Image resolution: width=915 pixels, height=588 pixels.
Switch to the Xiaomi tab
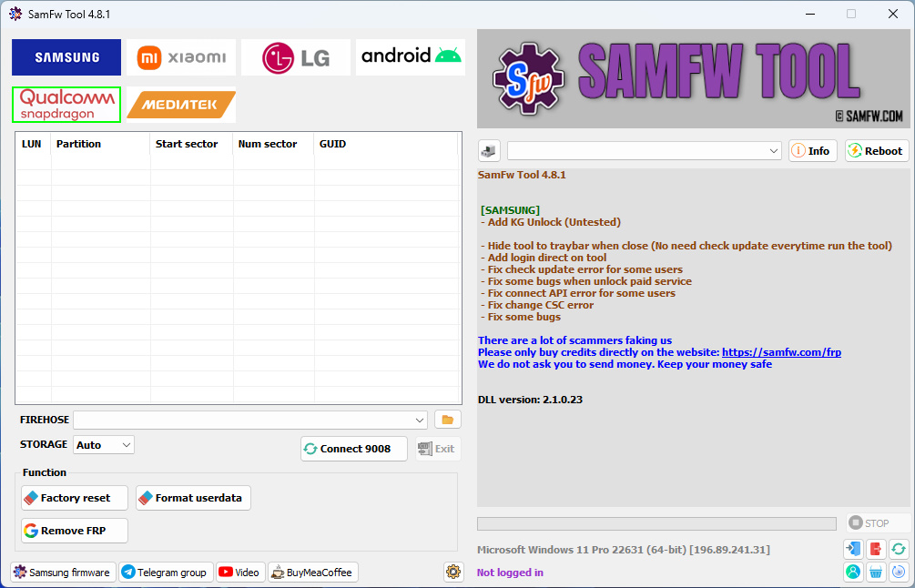click(x=181, y=57)
